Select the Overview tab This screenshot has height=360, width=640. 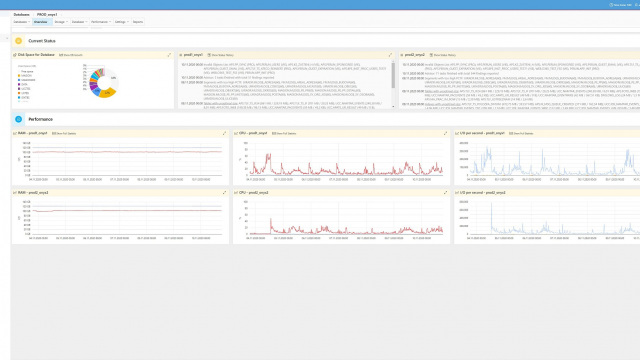pyautogui.click(x=42, y=22)
